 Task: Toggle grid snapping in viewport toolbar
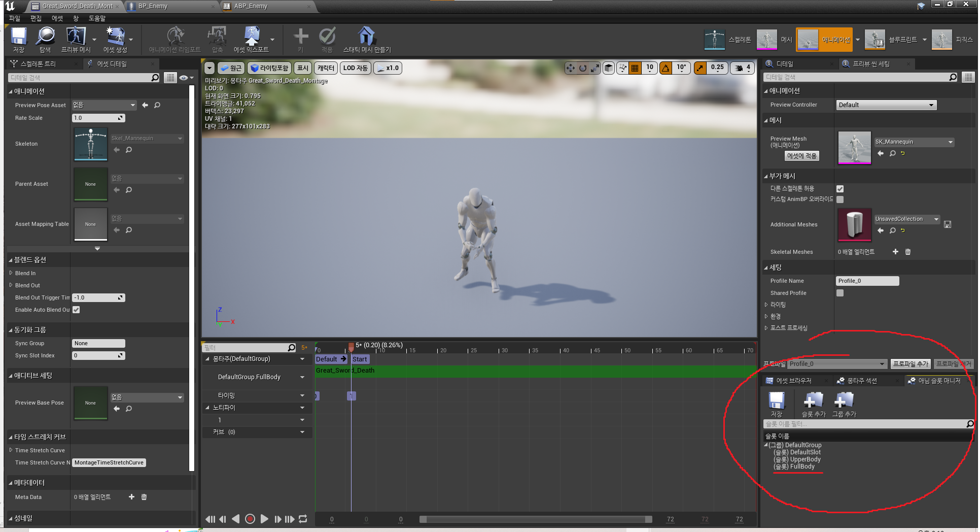click(x=635, y=68)
